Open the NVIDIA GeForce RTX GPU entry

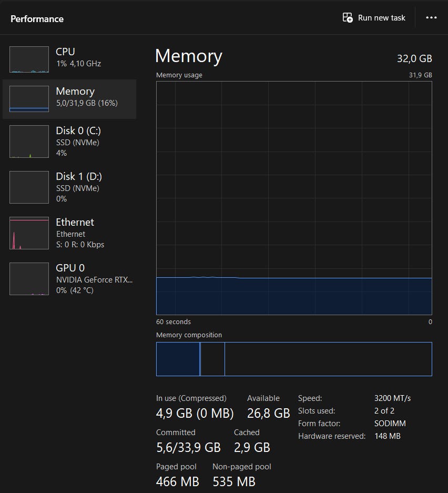(x=94, y=279)
